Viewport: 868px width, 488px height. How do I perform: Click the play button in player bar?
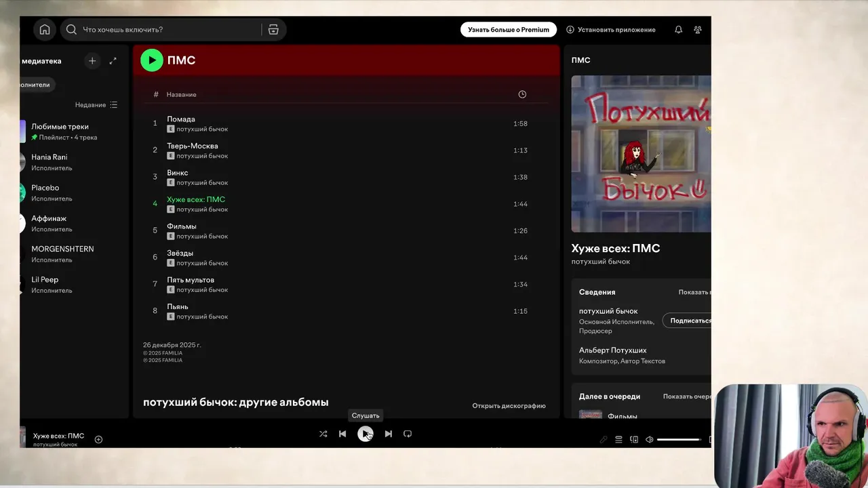366,434
